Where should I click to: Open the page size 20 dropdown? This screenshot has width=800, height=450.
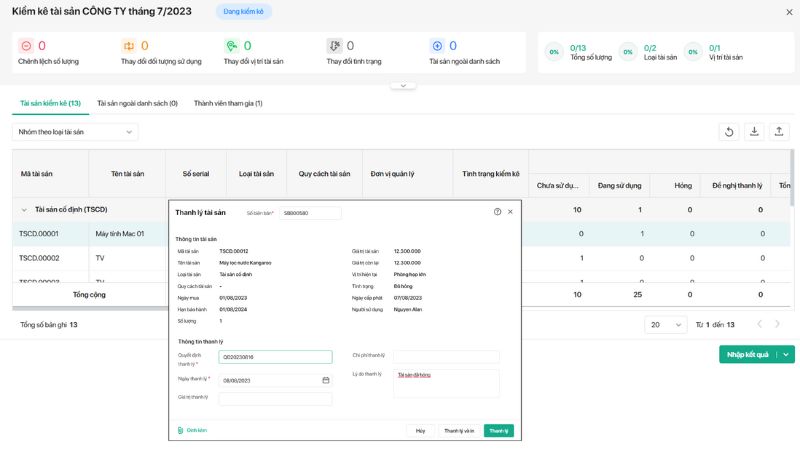(x=664, y=325)
